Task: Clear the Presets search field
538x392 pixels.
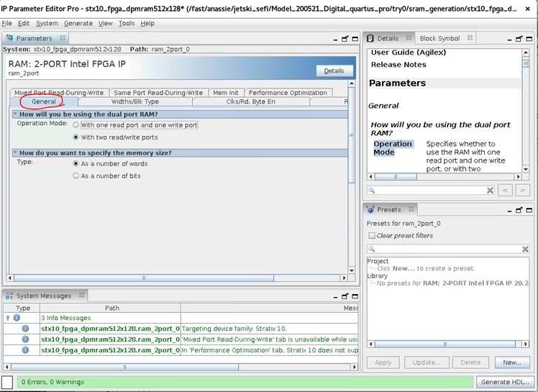Action: pos(525,249)
